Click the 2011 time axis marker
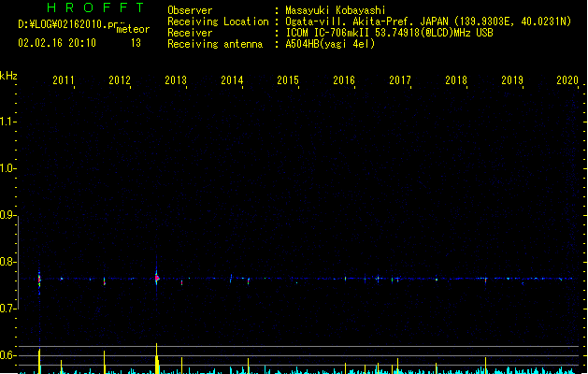 pyautogui.click(x=64, y=80)
